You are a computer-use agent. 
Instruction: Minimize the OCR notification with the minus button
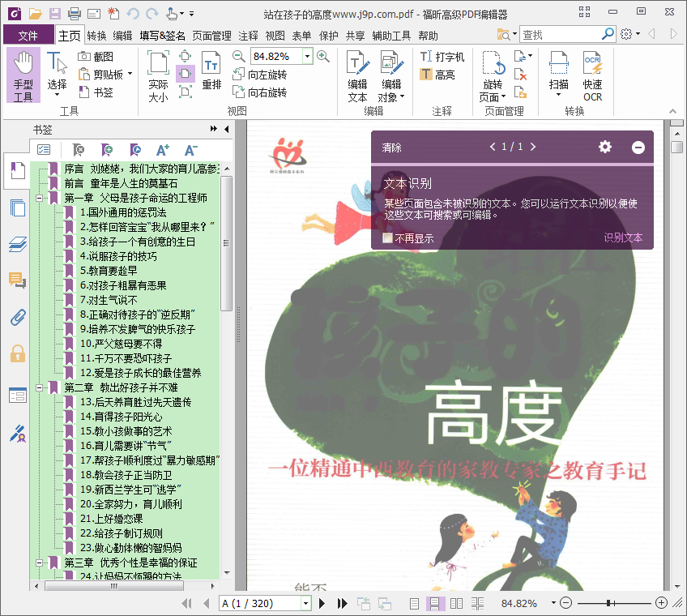click(x=638, y=148)
